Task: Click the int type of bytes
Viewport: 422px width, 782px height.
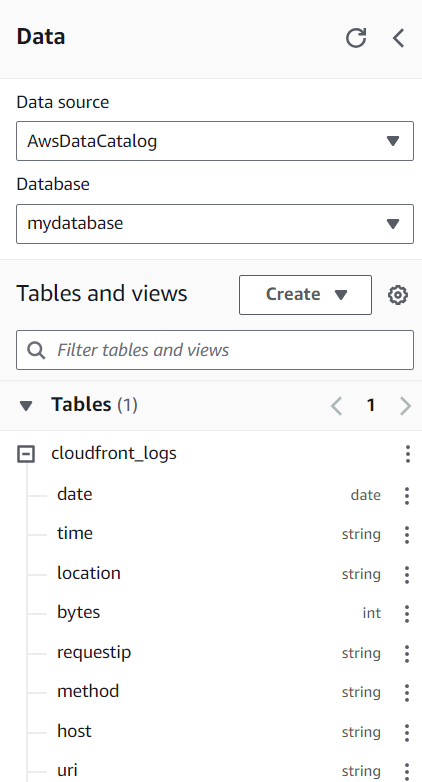Action: [372, 613]
